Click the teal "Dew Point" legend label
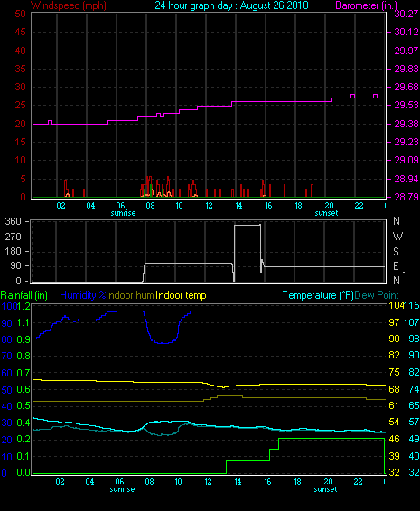This screenshot has height=511, width=420. tap(377, 295)
